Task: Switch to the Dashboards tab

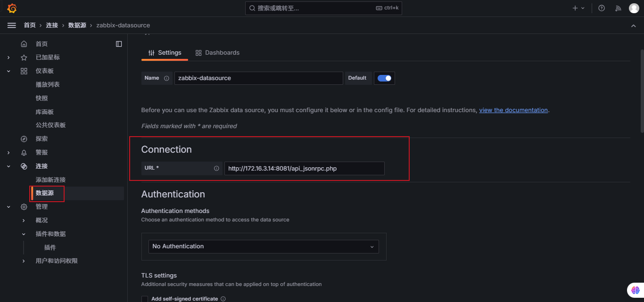Action: 217,53
